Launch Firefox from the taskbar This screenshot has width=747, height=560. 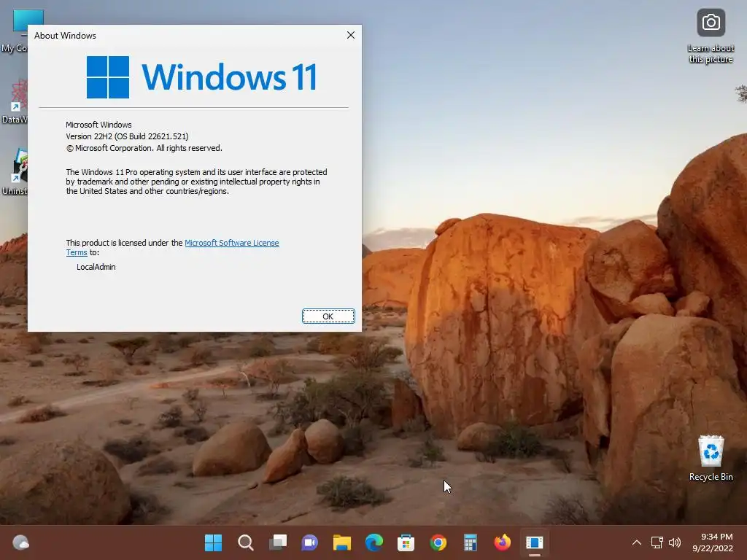pyautogui.click(x=502, y=542)
